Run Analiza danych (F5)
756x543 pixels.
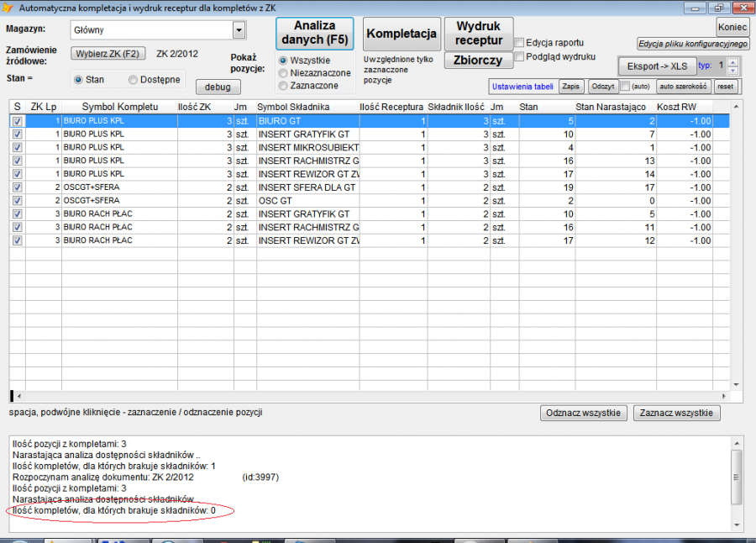pos(315,33)
